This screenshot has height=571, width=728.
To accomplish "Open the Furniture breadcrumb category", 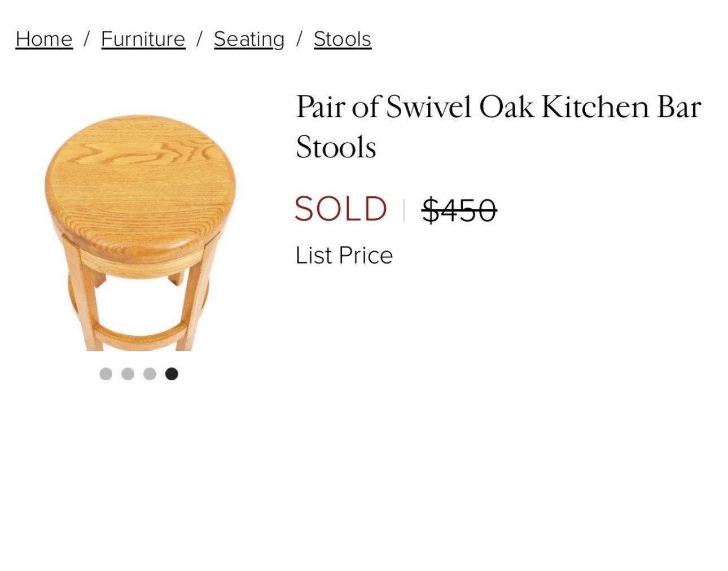I will 143,39.
